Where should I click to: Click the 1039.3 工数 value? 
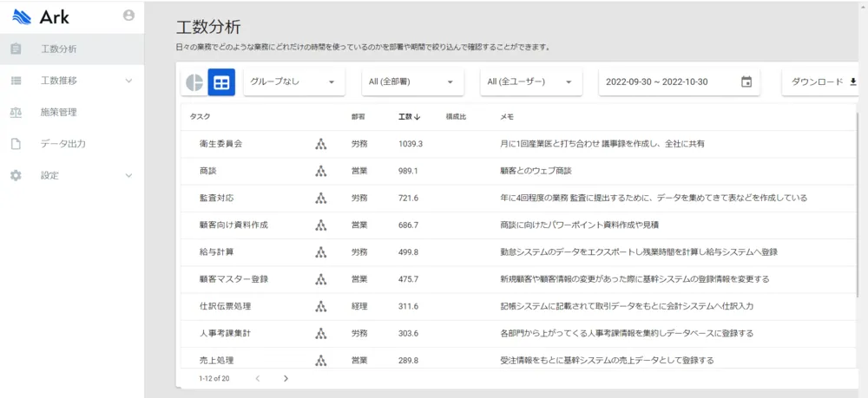[411, 144]
